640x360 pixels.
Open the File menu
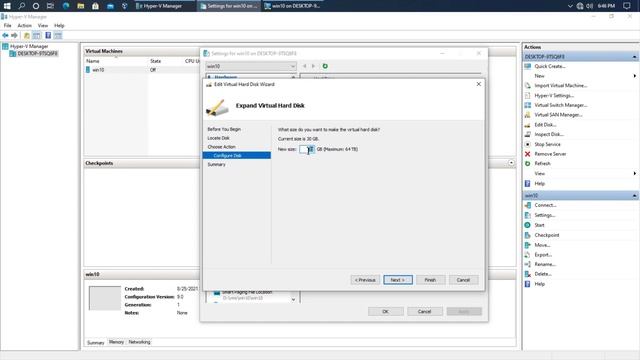pyautogui.click(x=7, y=25)
